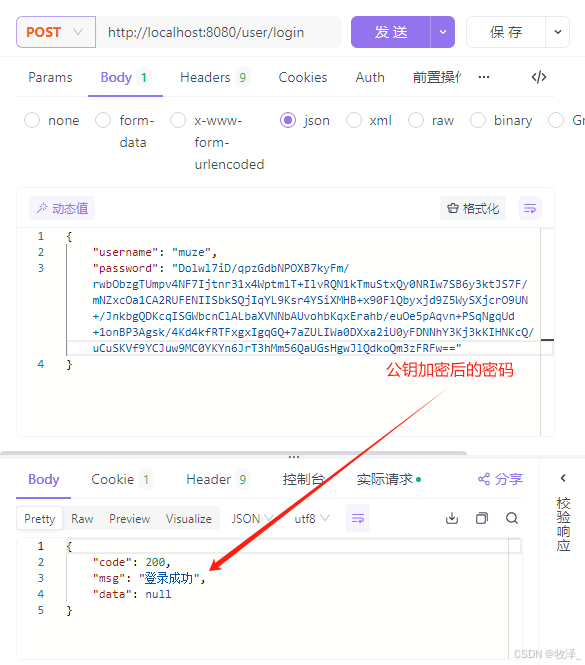Switch to response Header tab
Image resolution: width=585 pixels, height=665 pixels.
218,479
